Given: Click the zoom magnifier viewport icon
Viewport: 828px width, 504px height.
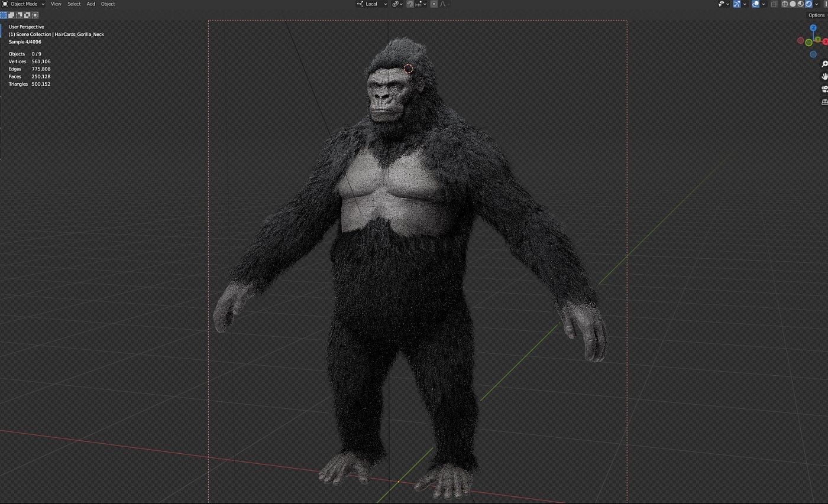Looking at the screenshot, I should point(824,64).
